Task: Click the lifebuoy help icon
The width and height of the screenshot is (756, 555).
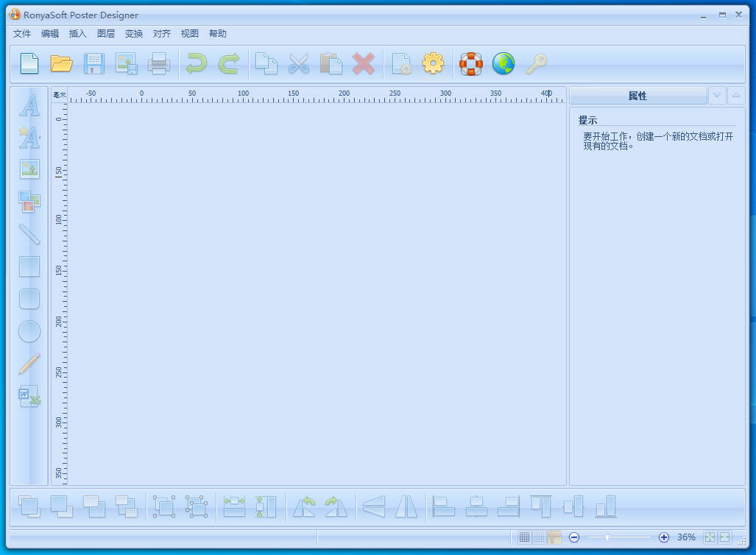Action: (471, 64)
